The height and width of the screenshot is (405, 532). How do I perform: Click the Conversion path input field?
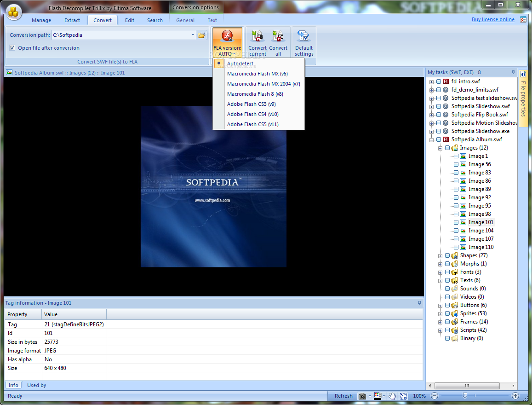(121, 35)
